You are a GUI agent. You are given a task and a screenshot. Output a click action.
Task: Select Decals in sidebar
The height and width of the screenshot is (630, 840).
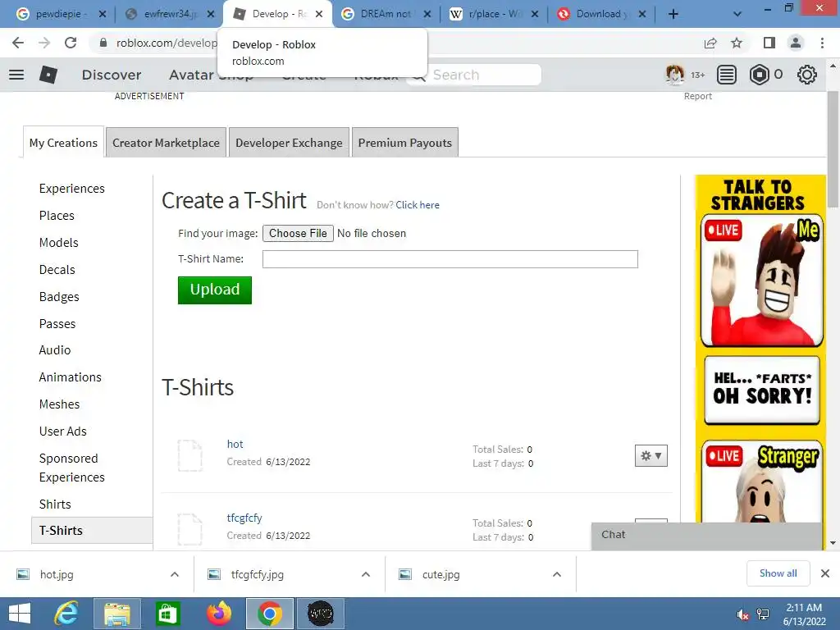pyautogui.click(x=57, y=269)
